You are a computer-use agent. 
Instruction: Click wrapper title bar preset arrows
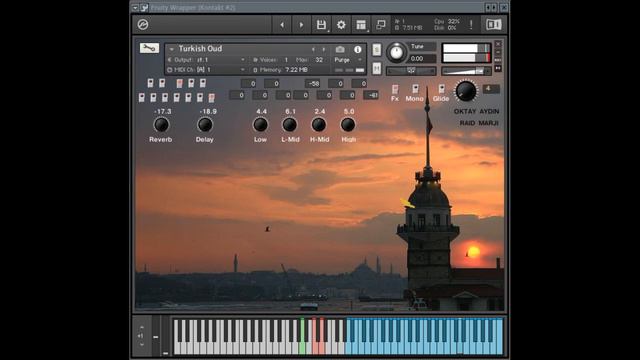[x=491, y=7]
